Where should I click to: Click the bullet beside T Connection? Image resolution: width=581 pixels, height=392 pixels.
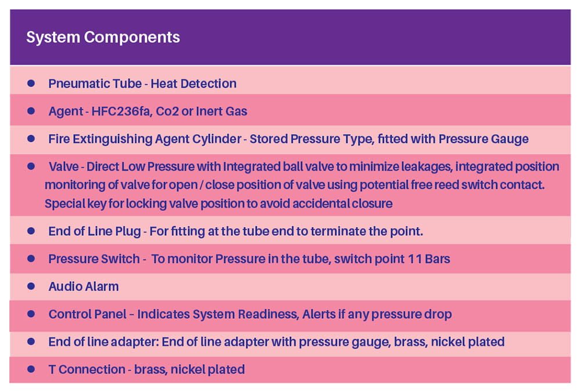click(x=31, y=369)
